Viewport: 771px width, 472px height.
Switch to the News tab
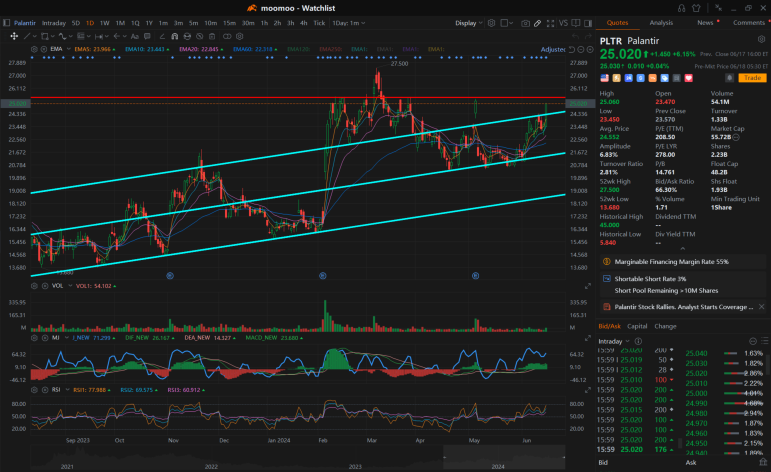pos(705,23)
